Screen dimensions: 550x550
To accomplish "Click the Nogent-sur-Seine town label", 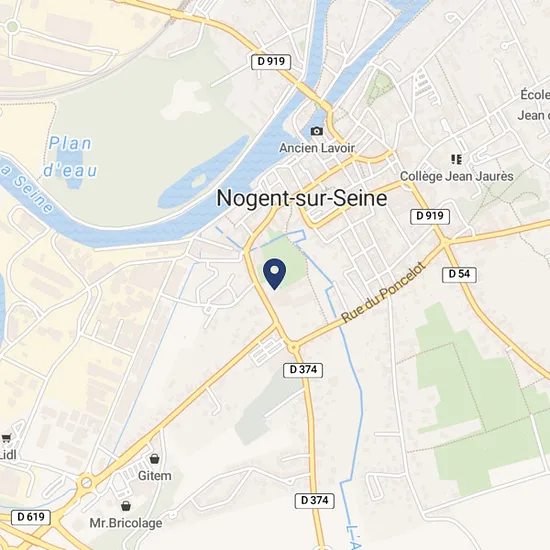I will pos(302,198).
